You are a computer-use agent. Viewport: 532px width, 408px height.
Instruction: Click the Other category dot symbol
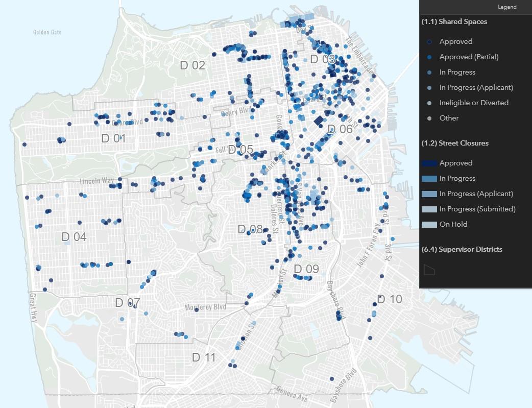(x=429, y=118)
